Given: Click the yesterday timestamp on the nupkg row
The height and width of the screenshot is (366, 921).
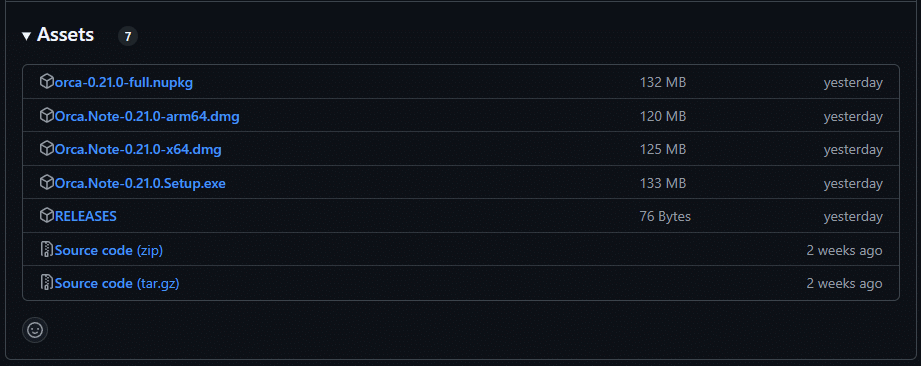Looking at the screenshot, I should (x=853, y=82).
